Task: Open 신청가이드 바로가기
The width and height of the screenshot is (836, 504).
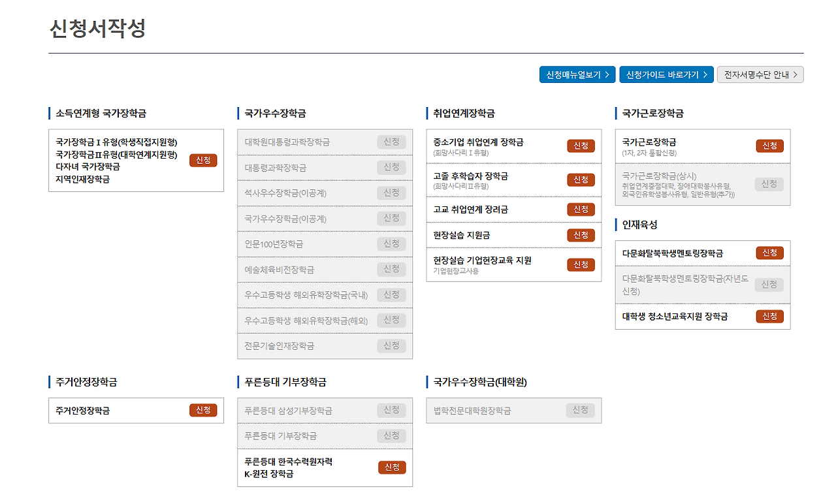Action: pyautogui.click(x=666, y=74)
